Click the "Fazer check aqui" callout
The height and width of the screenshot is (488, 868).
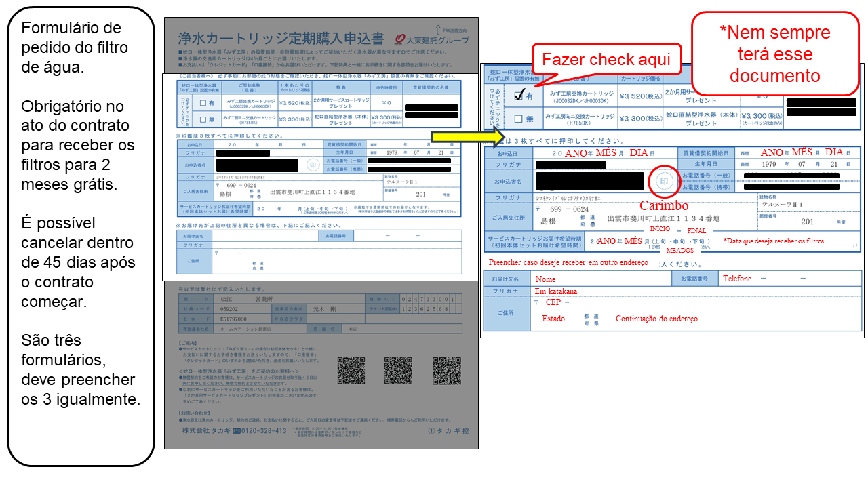click(607, 60)
